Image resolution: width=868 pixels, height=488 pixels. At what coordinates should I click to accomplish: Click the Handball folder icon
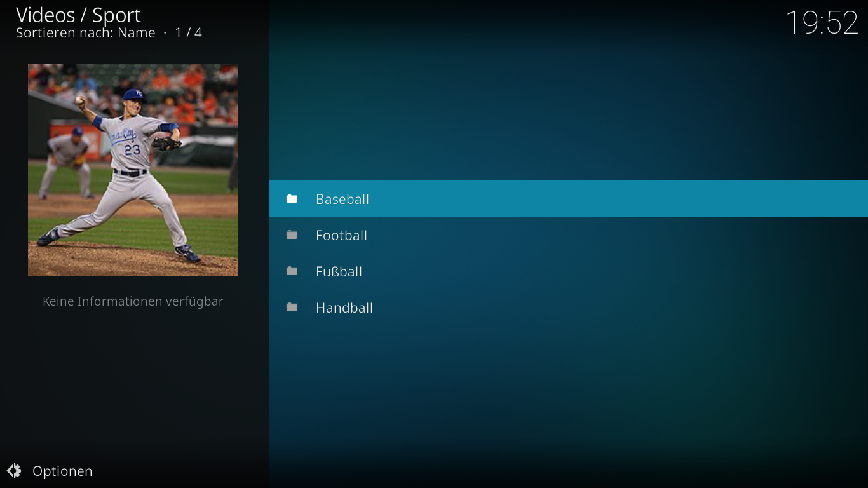coord(292,308)
